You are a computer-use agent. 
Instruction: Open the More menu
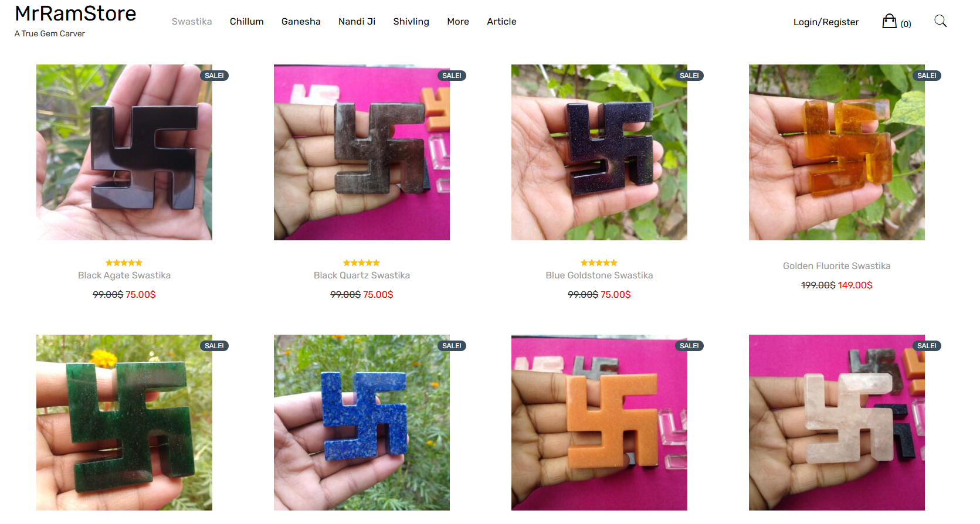(458, 22)
